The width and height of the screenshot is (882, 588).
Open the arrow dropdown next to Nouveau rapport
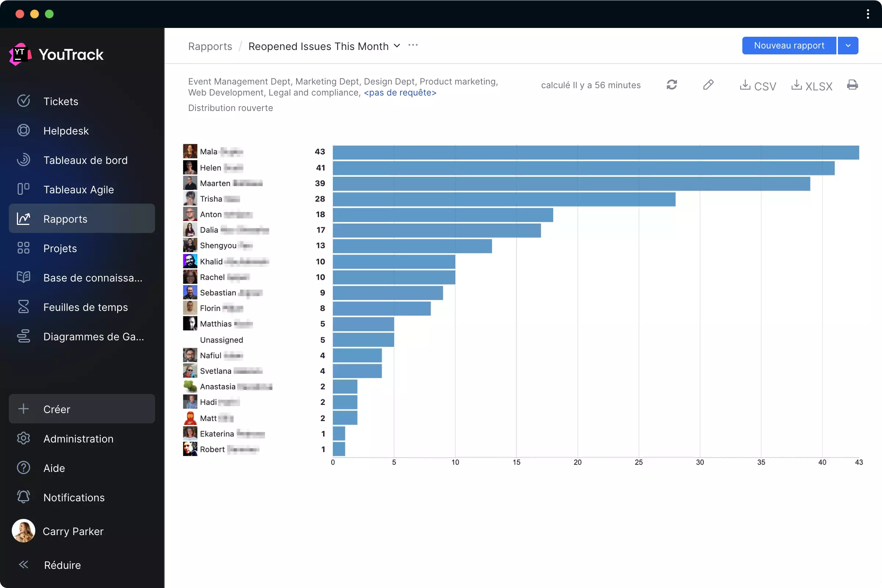[848, 46]
